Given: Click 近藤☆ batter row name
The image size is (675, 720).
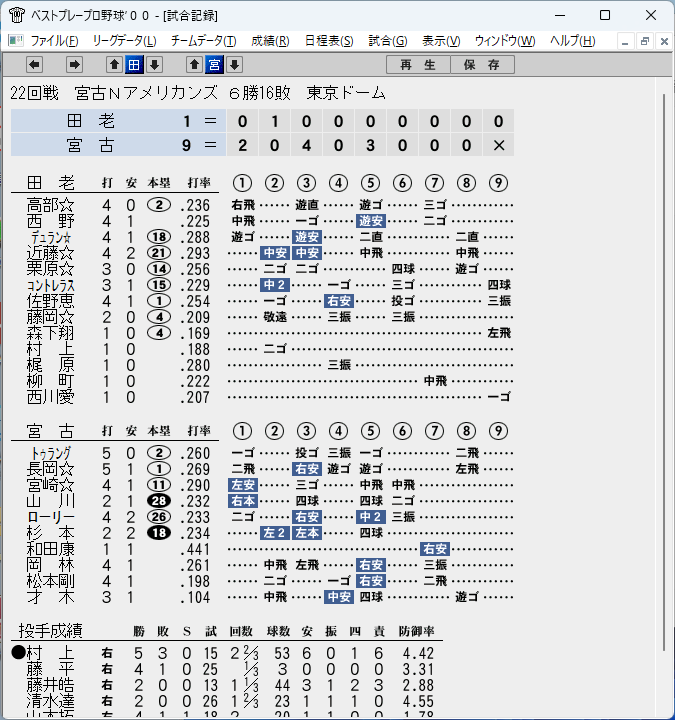Looking at the screenshot, I should pos(51,253).
